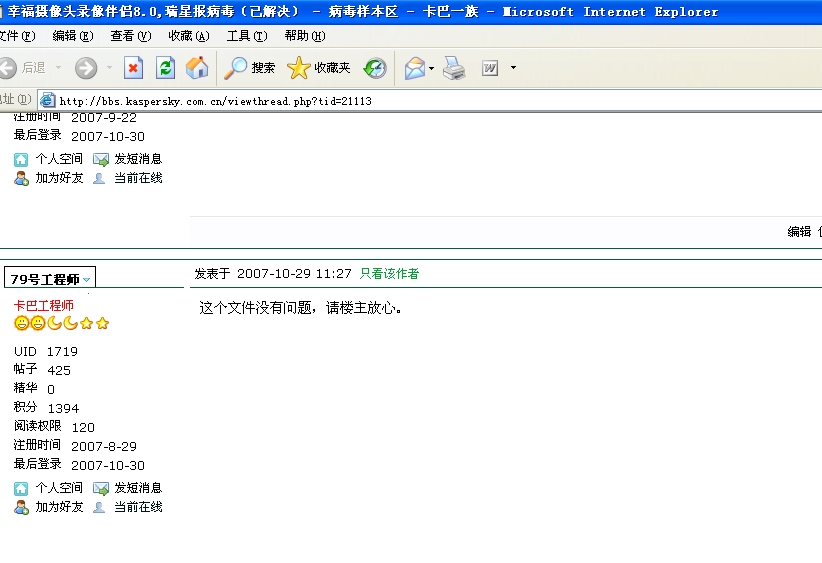Click the 编辑 link on upper post

pos(799,232)
